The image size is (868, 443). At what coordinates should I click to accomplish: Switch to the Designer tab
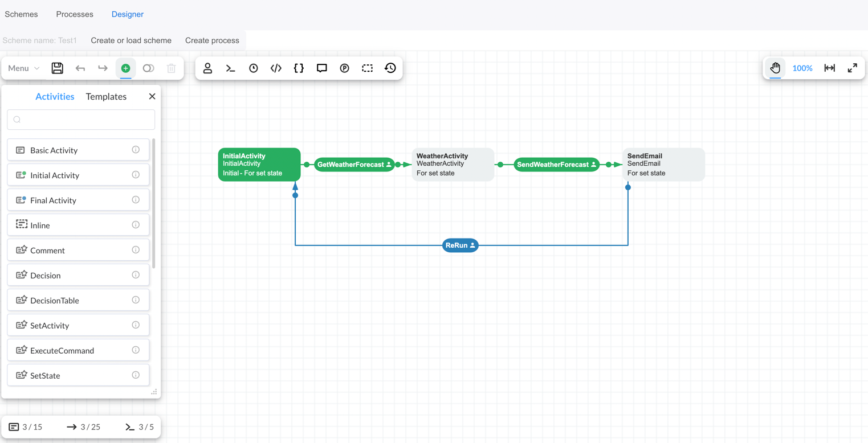pyautogui.click(x=128, y=14)
